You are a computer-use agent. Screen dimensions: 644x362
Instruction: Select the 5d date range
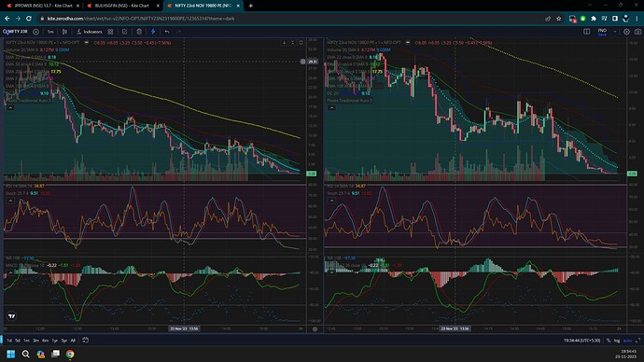pyautogui.click(x=17, y=341)
